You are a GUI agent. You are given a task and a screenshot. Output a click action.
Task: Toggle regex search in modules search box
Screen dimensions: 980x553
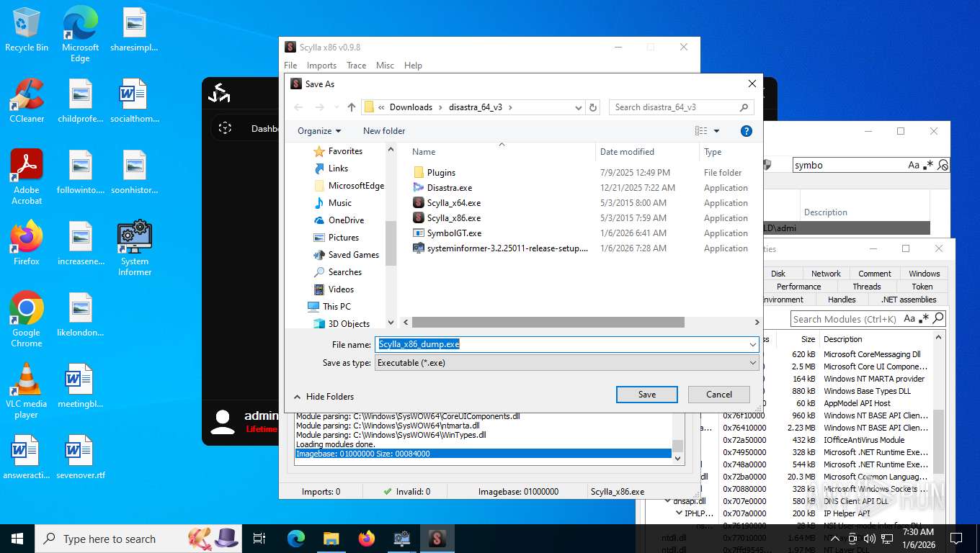point(923,318)
